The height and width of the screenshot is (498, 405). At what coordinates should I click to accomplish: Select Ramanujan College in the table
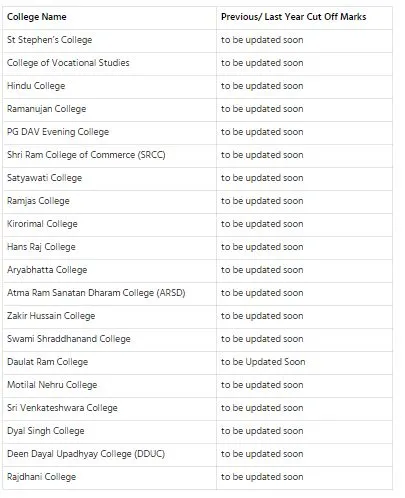tap(46, 109)
